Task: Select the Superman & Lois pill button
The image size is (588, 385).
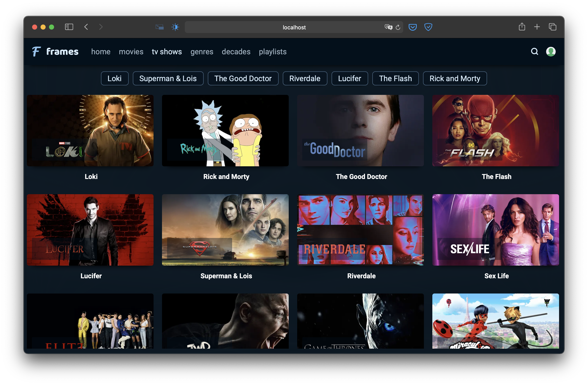Action: [168, 79]
